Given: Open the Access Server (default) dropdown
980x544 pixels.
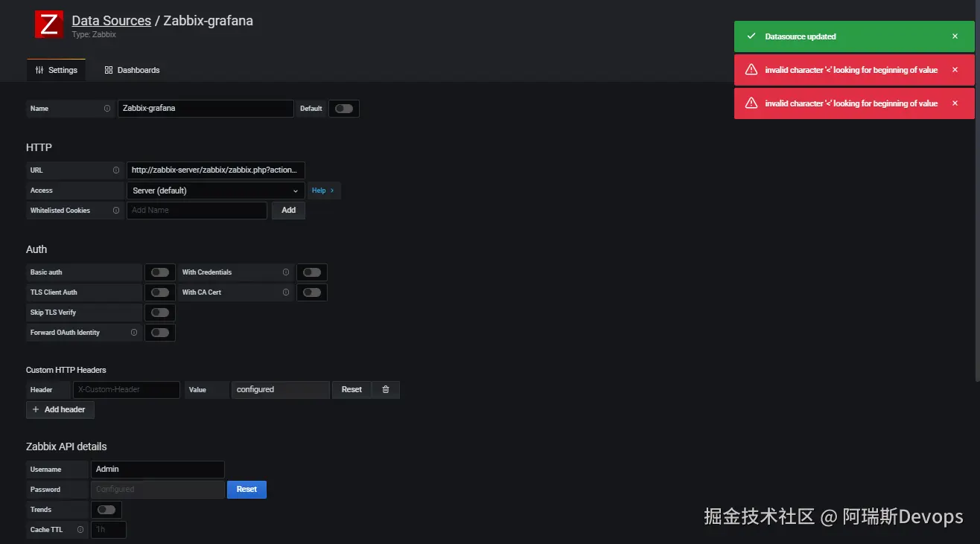Looking at the screenshot, I should click(216, 191).
